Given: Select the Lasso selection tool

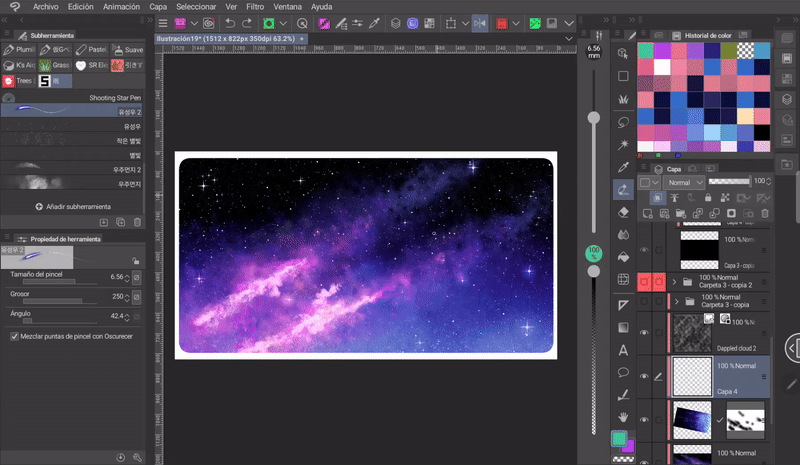Looking at the screenshot, I should point(623,121).
